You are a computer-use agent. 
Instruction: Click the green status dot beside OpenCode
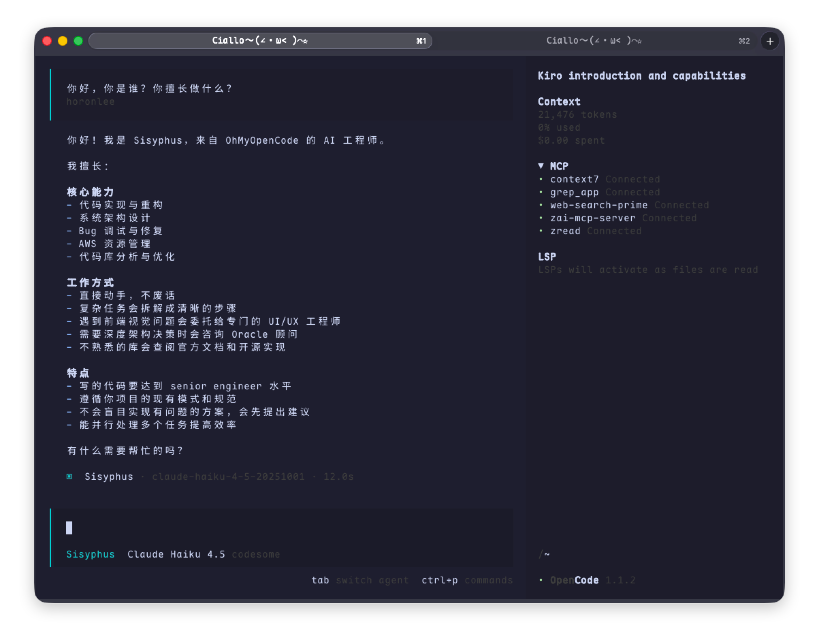point(541,580)
